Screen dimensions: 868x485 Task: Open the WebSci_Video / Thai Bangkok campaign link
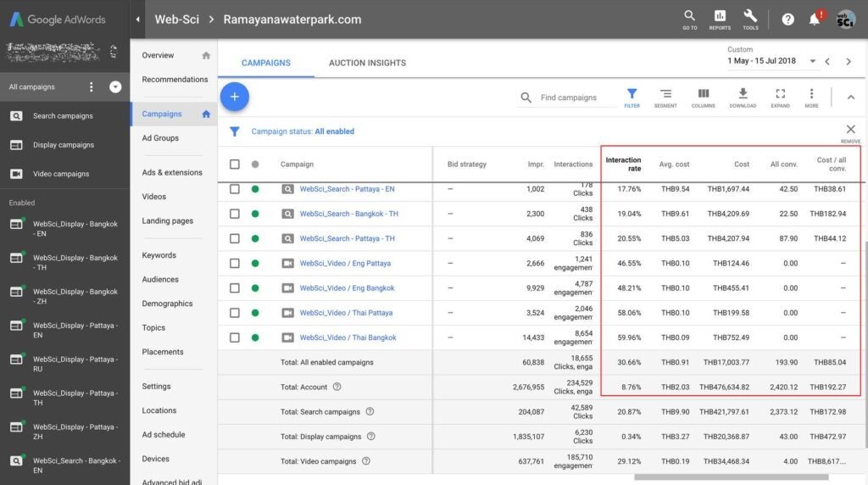348,337
